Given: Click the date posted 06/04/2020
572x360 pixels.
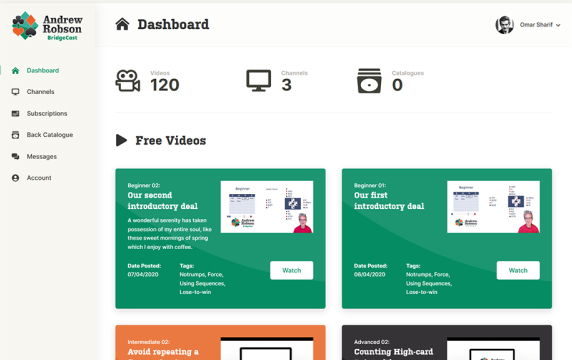Looking at the screenshot, I should point(369,274).
